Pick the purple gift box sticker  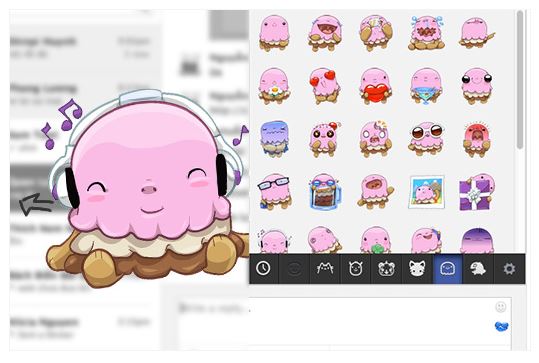click(477, 192)
